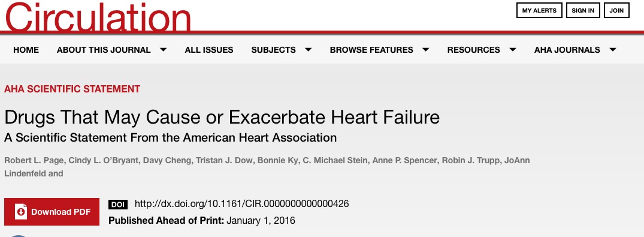The width and height of the screenshot is (644, 237).
Task: Click the Circulation journal logo
Action: coord(98,16)
